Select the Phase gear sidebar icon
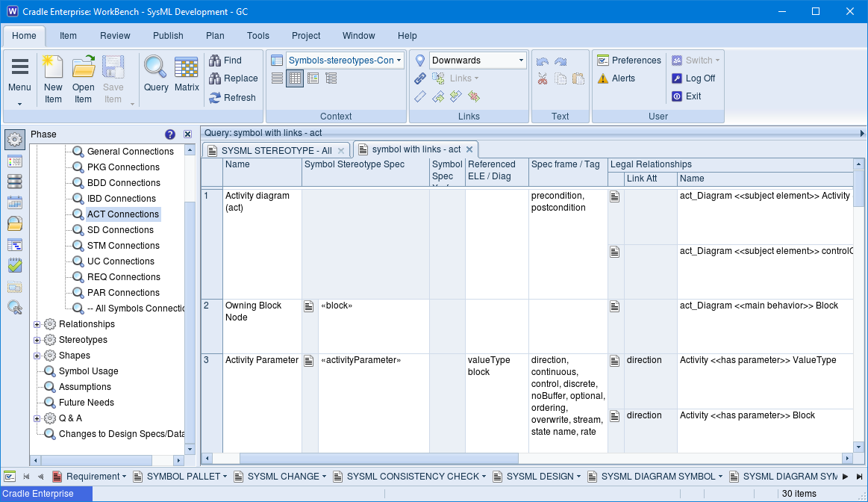Viewport: 868px width, 502px height. click(x=15, y=139)
